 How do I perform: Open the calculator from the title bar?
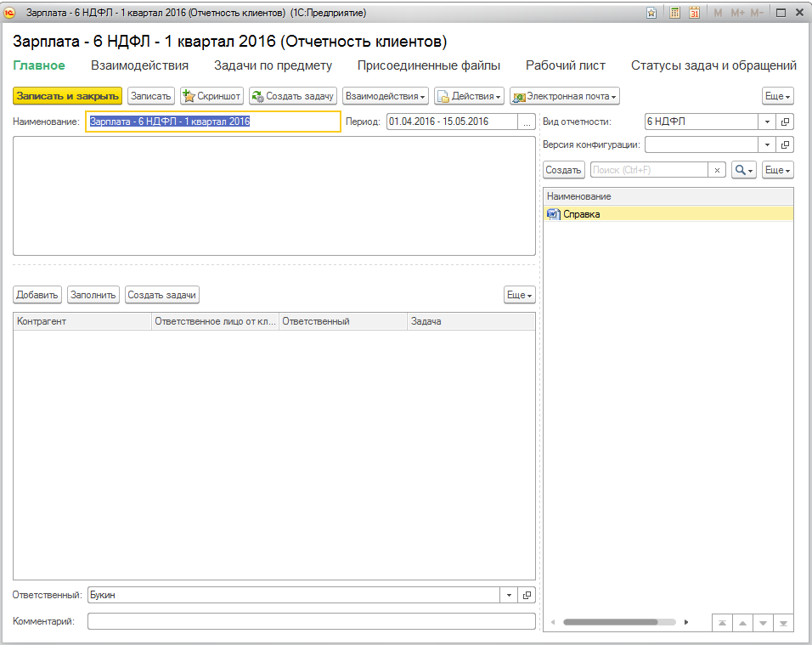tap(674, 13)
